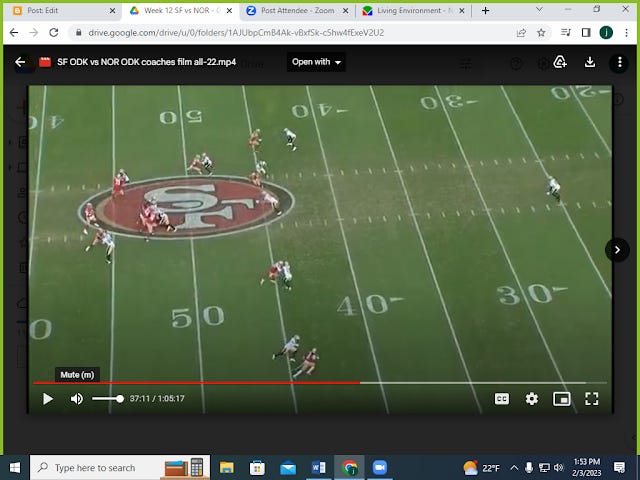Click the drive.google.com address bar
The width and height of the screenshot is (640, 480).
click(236, 33)
